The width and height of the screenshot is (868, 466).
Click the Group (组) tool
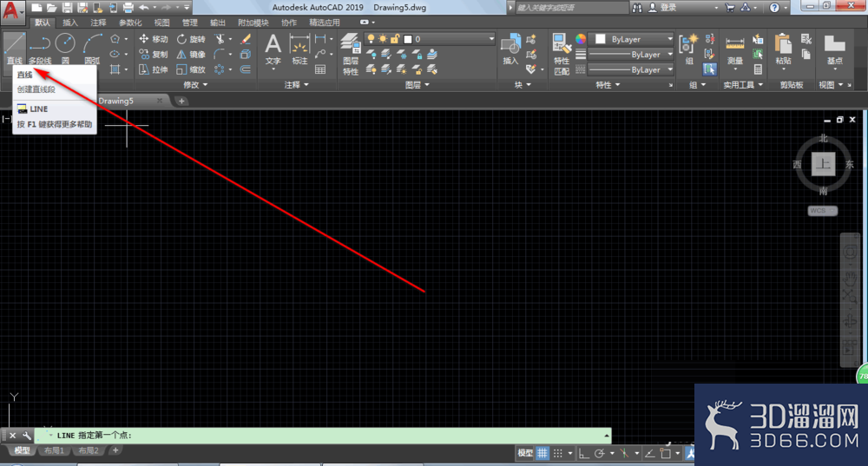coord(689,49)
